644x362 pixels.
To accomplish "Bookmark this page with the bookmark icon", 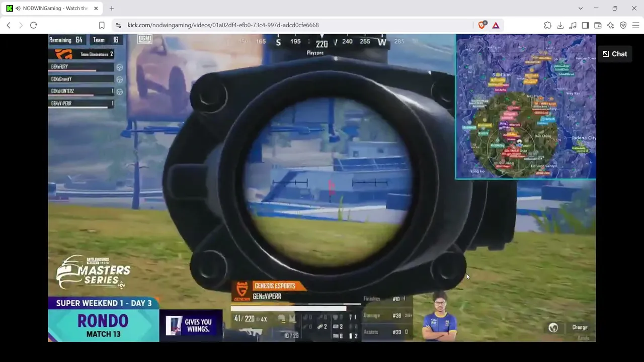I will (x=102, y=25).
